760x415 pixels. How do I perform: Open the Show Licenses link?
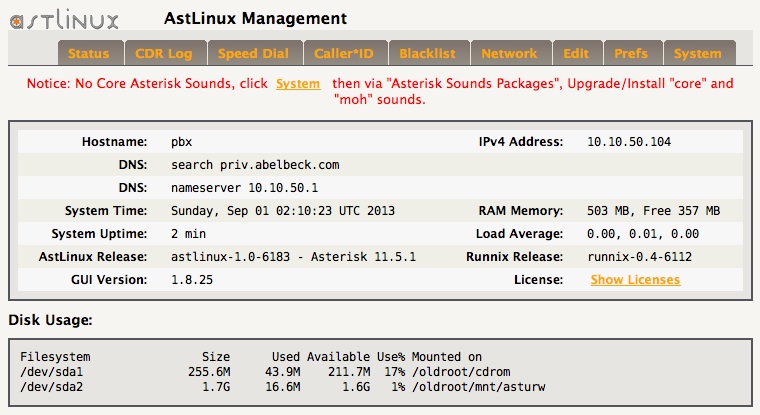pos(635,280)
